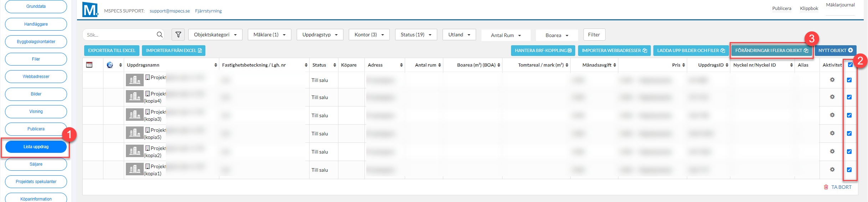This screenshot has width=868, height=202.
Task: Toggle the select-all checkbox in header
Action: point(850,64)
